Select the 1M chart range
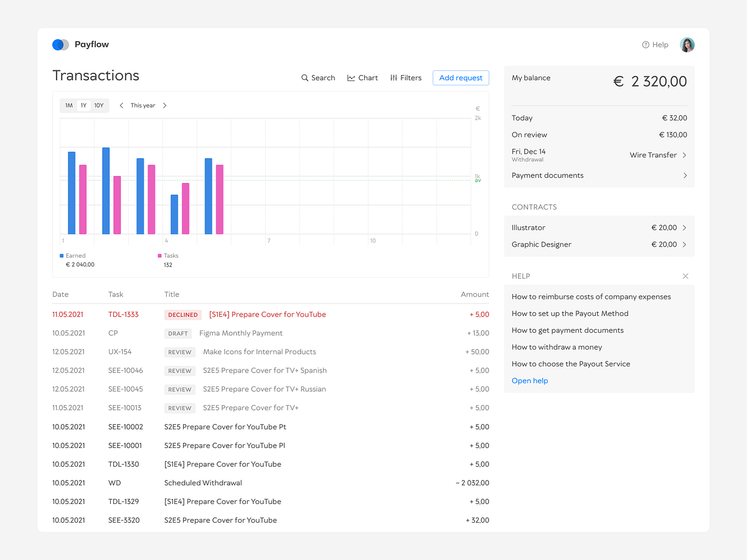The width and height of the screenshot is (747, 560). click(68, 105)
